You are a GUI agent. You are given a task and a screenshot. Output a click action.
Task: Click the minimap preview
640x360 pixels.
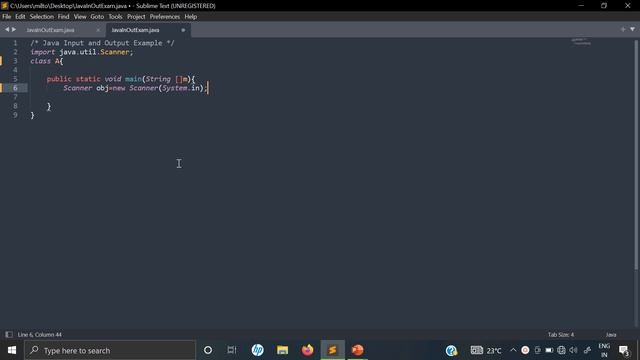pos(581,42)
